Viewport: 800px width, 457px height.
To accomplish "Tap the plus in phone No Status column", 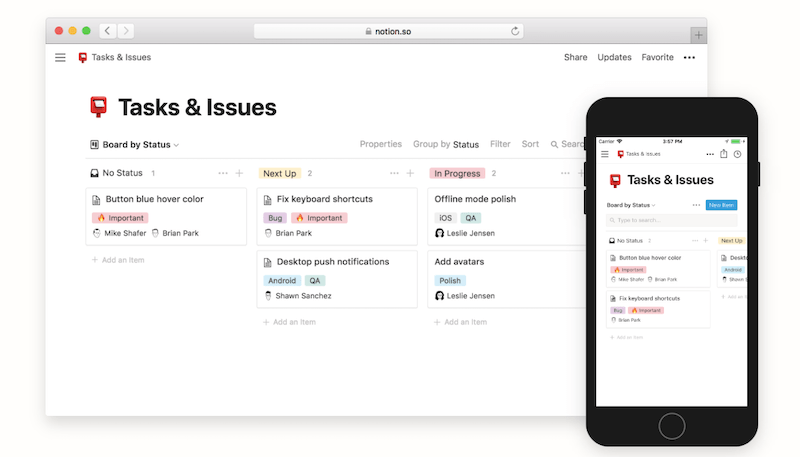I will pyautogui.click(x=706, y=241).
